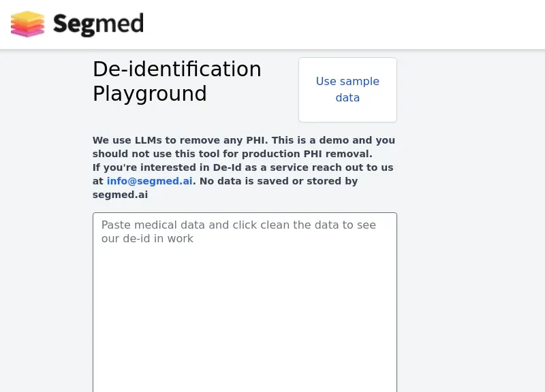Click the 'our de-id in work' placeholder line
This screenshot has width=545, height=392.
coord(147,239)
